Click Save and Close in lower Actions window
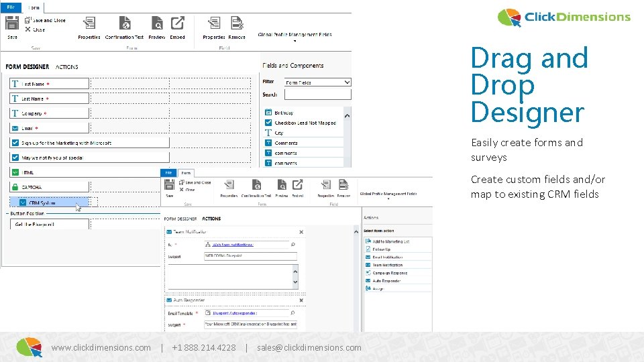The image size is (644, 362). coord(195,182)
